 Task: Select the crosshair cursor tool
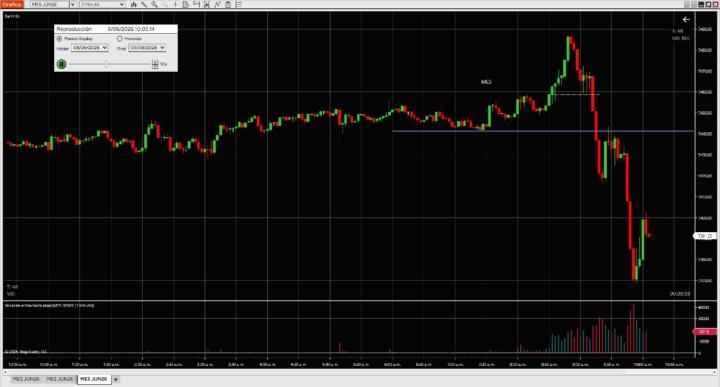[x=175, y=4]
